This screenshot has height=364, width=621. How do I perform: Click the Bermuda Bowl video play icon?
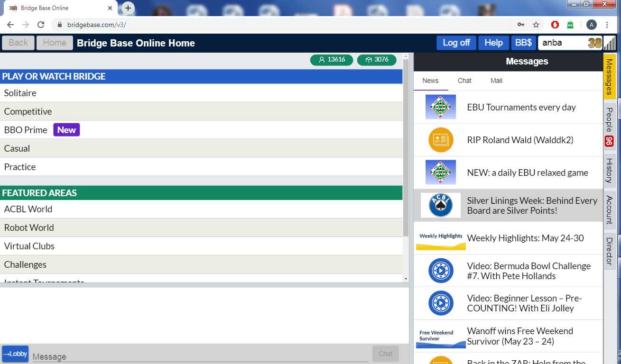click(440, 271)
